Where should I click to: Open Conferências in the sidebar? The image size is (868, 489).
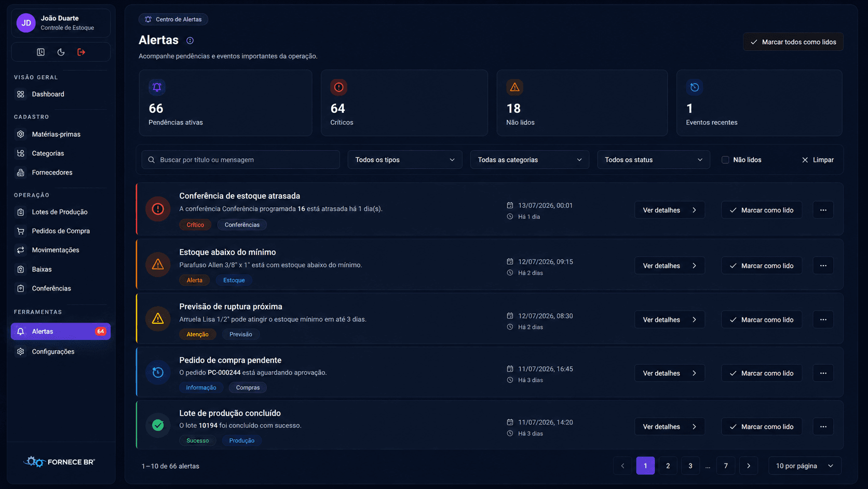click(x=61, y=288)
